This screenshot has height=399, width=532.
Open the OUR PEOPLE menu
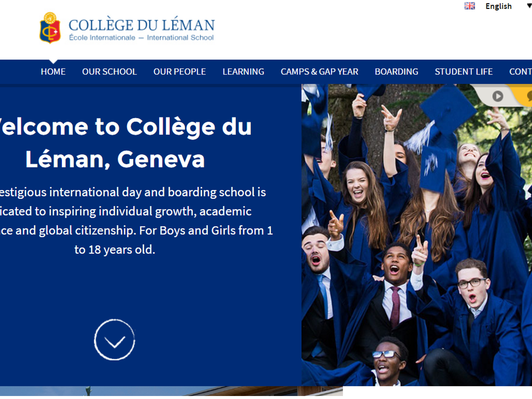(180, 71)
